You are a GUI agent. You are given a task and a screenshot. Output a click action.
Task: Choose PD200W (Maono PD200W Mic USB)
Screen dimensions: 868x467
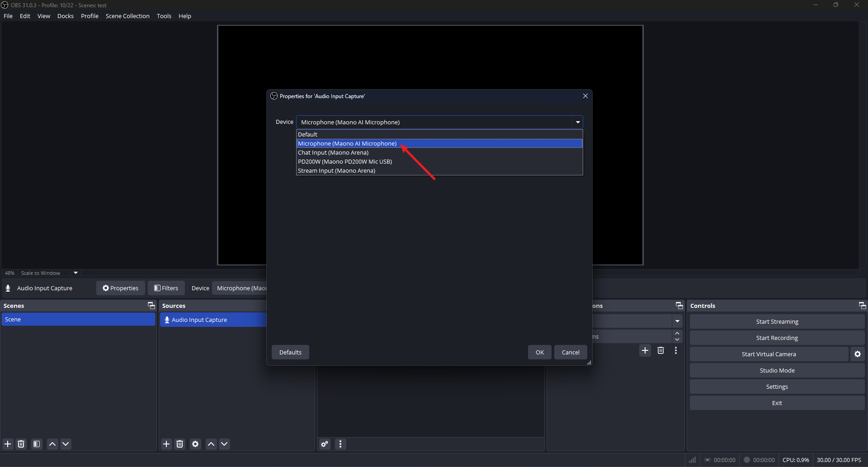point(345,161)
